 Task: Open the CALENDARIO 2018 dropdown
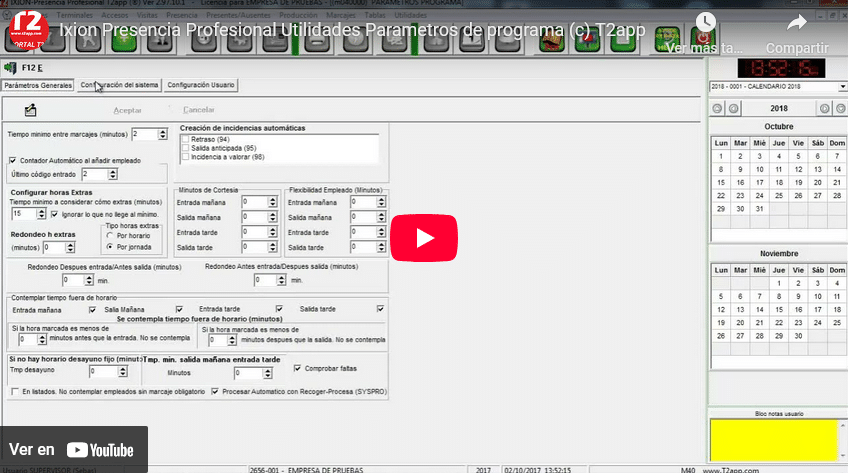[843, 86]
